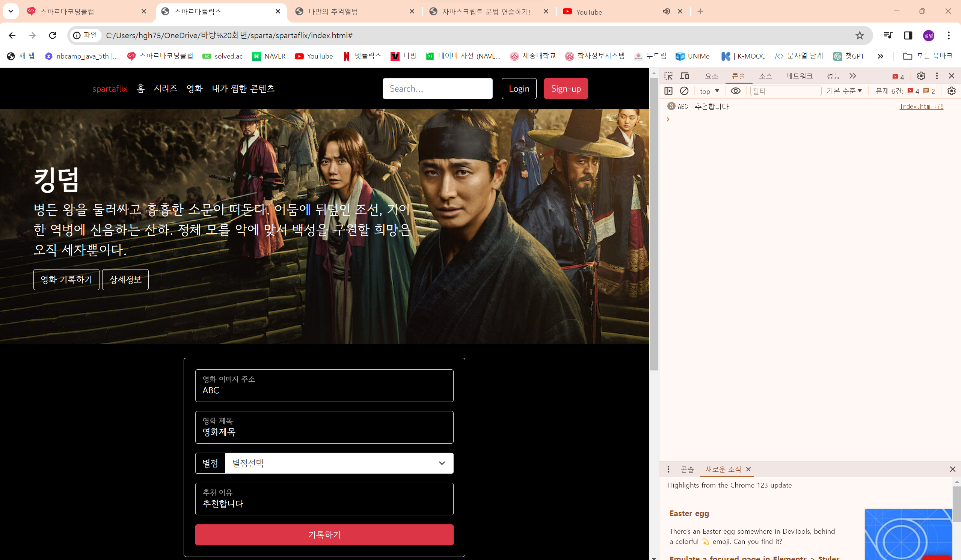Bookmark this page with the star icon
This screenshot has width=961, height=560.
(860, 35)
